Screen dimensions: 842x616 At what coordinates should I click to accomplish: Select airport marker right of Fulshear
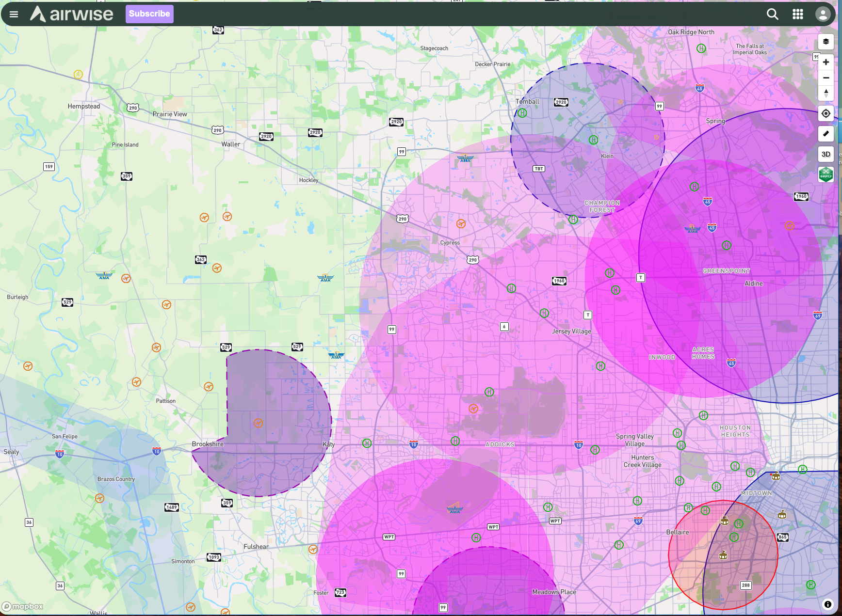313,549
